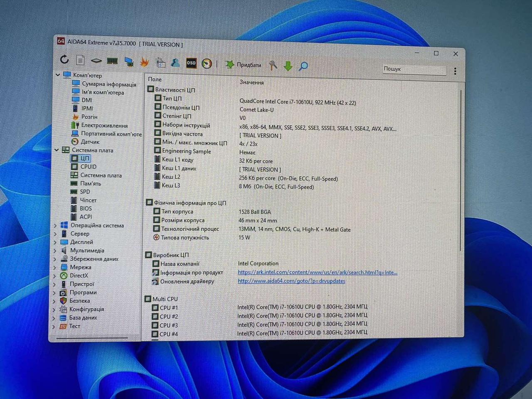532x399 pixels.
Task: Click the green download arrow icon
Action: coord(288,66)
